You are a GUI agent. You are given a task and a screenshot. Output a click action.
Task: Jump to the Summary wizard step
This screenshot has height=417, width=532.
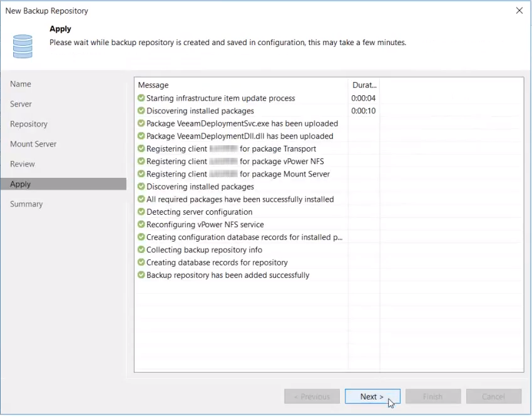[26, 204]
